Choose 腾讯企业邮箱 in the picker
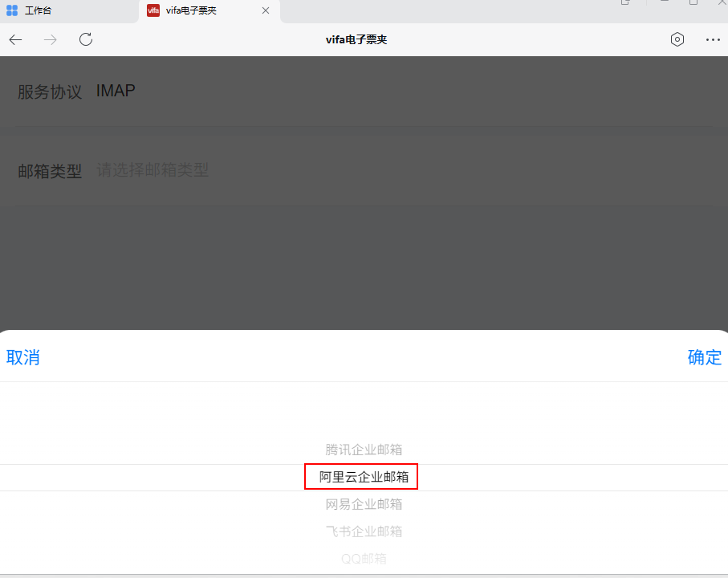This screenshot has height=578, width=728. [364, 450]
